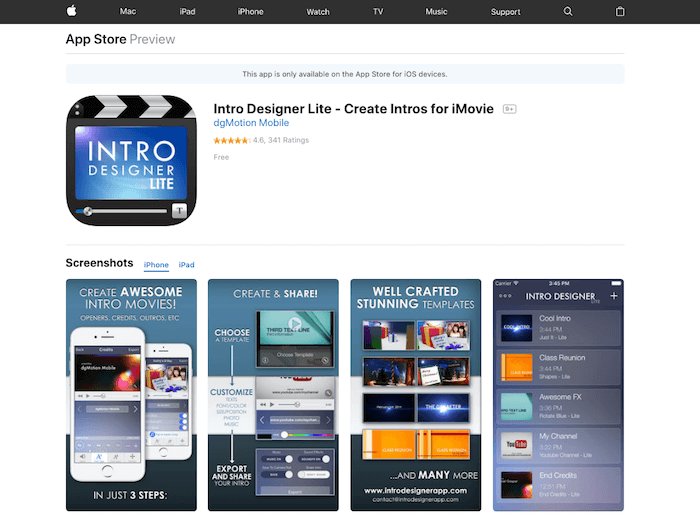Viewport: 700px width, 526px height.
Task: Click the 'Screenshots' section heading
Action: point(100,263)
